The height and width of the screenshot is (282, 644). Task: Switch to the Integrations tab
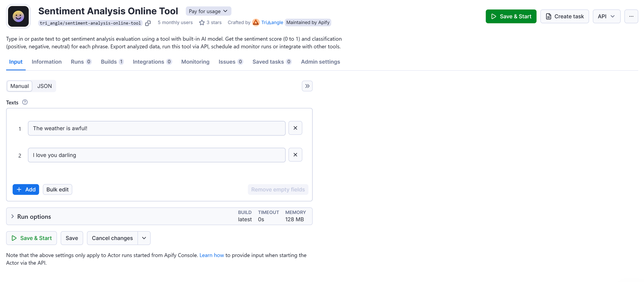pos(152,62)
